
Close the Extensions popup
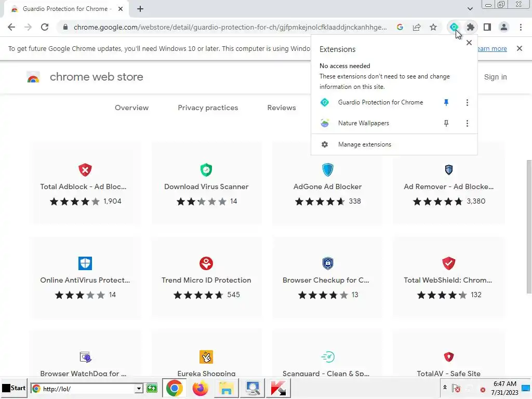pos(469,43)
